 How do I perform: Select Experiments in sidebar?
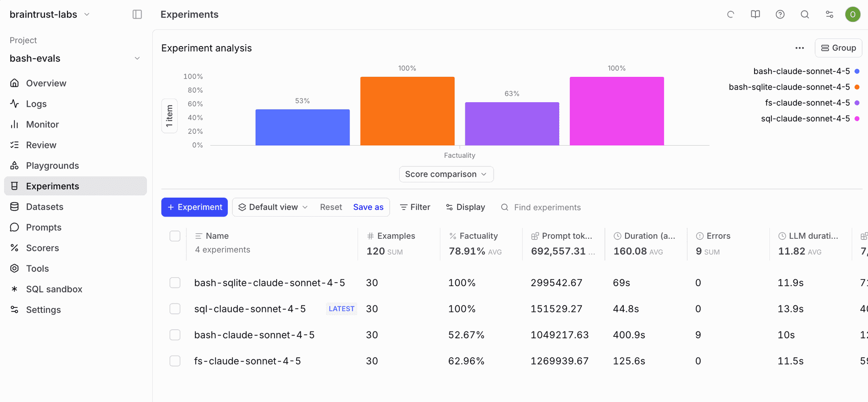click(75, 186)
